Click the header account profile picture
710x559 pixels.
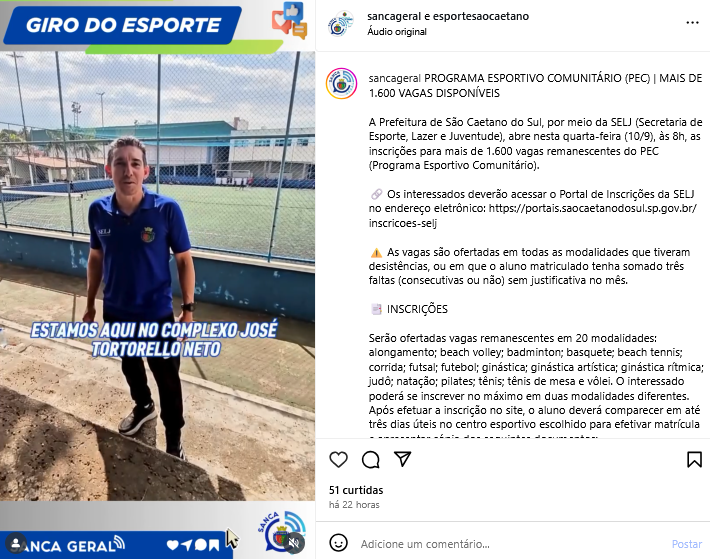[x=341, y=24]
